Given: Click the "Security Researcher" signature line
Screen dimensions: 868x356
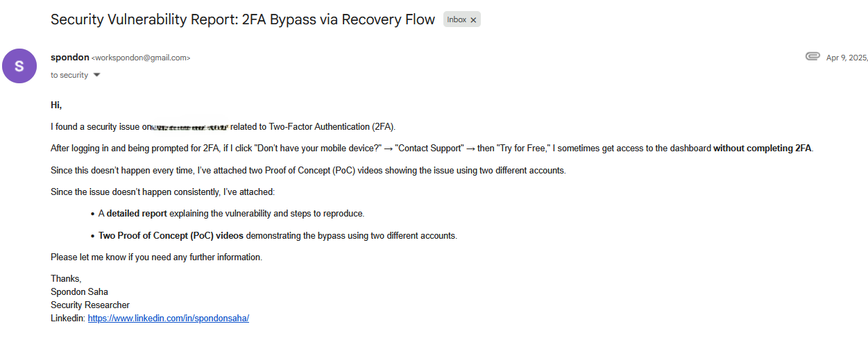Looking at the screenshot, I should (90, 305).
